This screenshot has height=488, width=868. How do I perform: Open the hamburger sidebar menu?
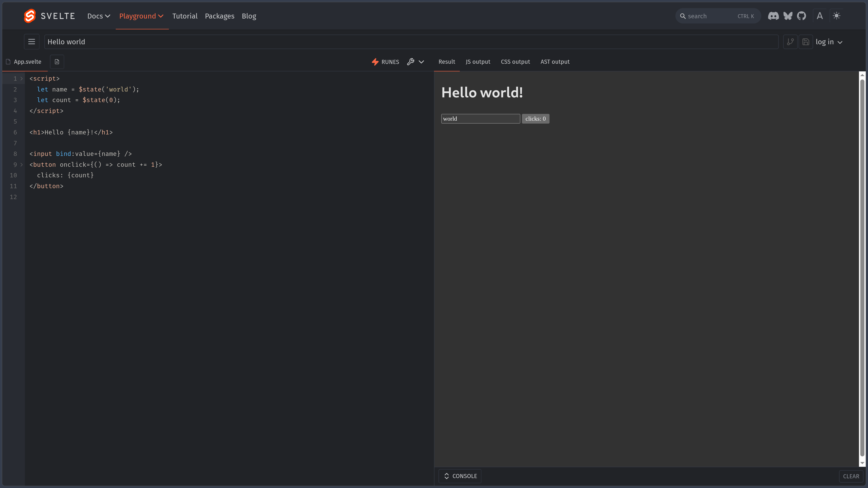(x=32, y=42)
